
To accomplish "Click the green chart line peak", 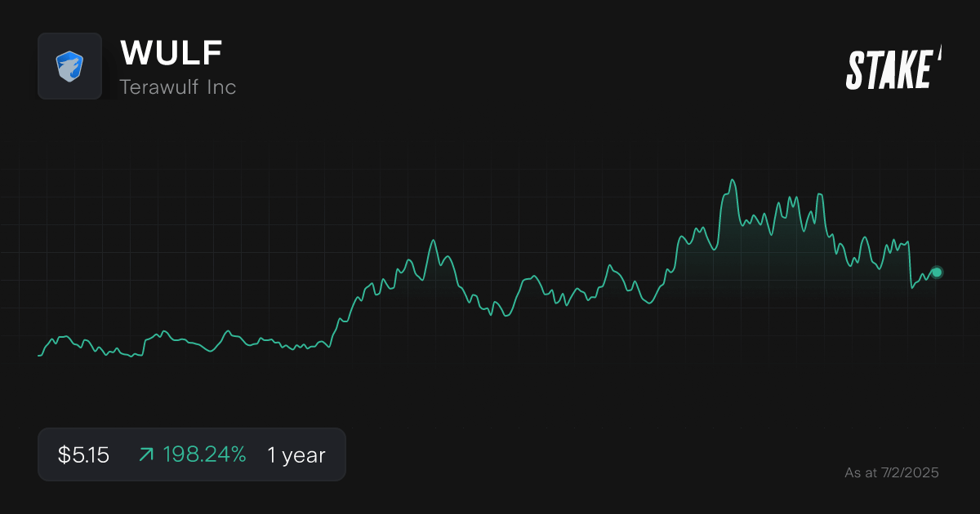I will click(x=733, y=179).
